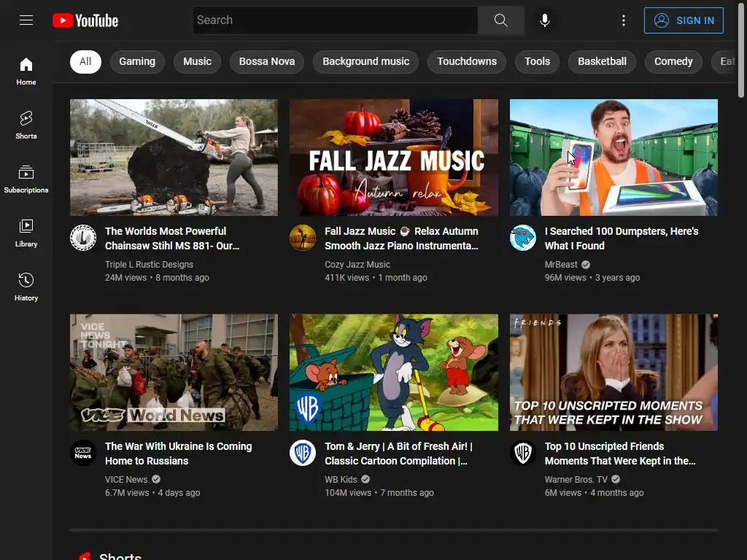This screenshot has height=560, width=747.
Task: Click MrBeast channel avatar
Action: (522, 238)
